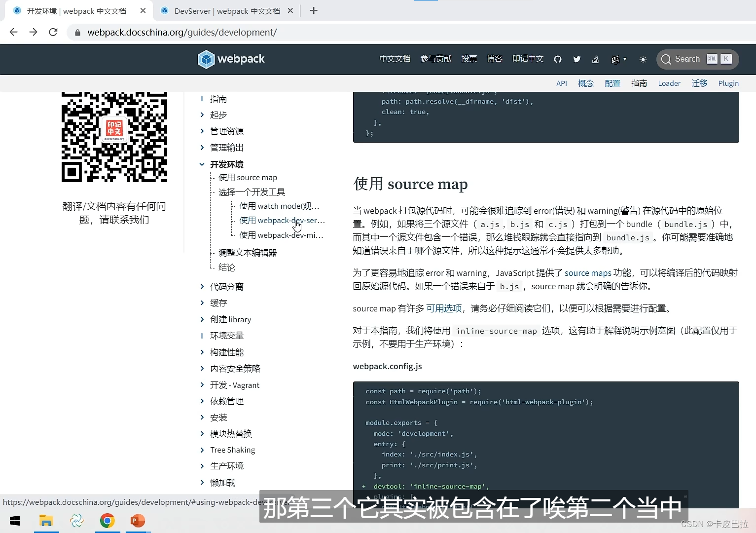Open 使用 watch mode sidebar entry
Image resolution: width=756 pixels, height=533 pixels.
[x=280, y=206]
